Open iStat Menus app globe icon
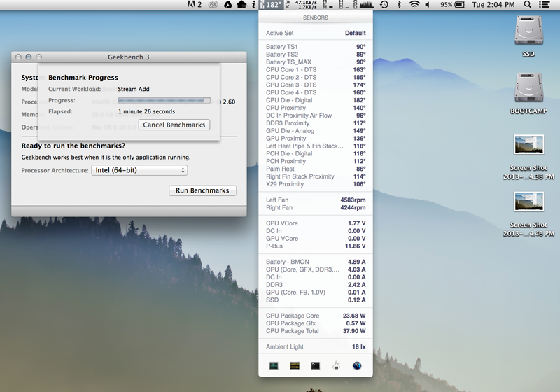This screenshot has height=392, width=560. (x=357, y=365)
